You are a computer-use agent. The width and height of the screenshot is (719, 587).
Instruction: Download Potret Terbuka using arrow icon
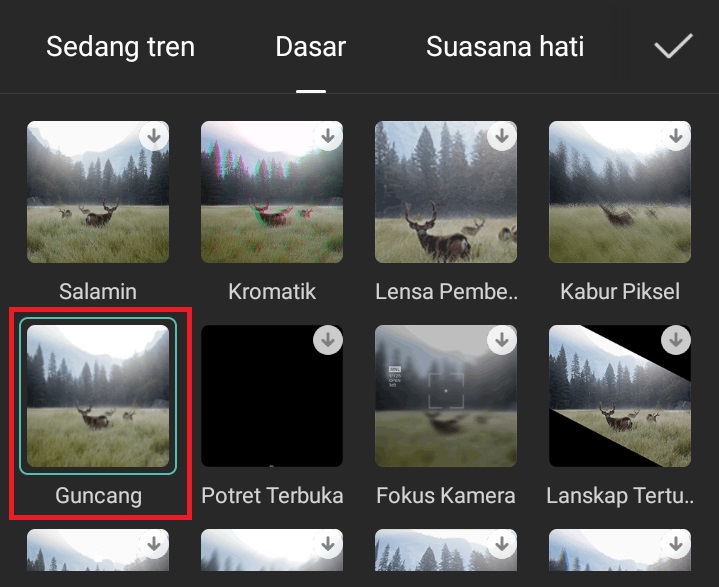(328, 340)
